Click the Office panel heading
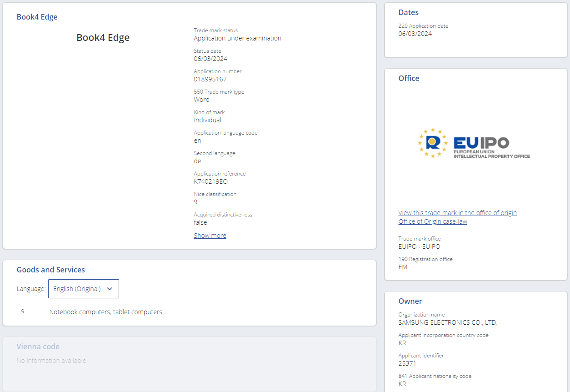The image size is (570, 392). click(x=409, y=78)
